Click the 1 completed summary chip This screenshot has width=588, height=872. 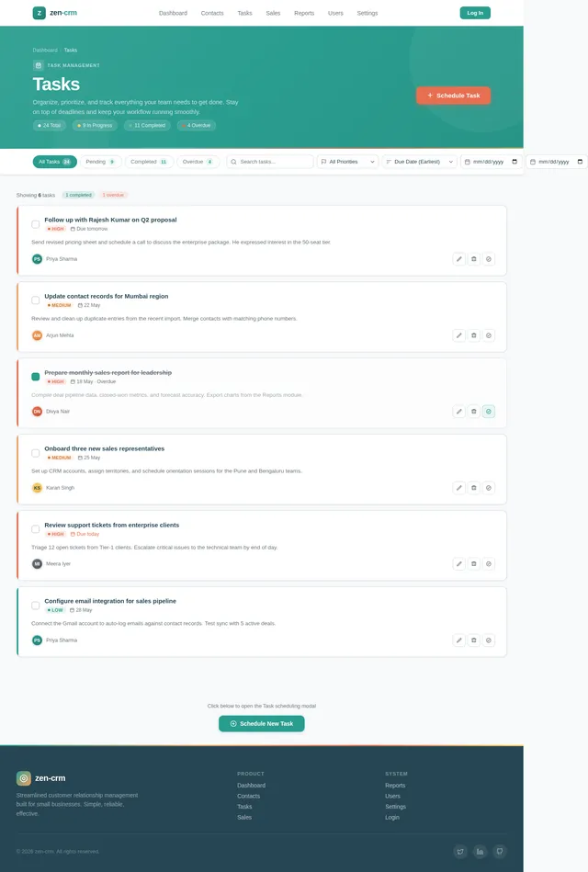[78, 195]
